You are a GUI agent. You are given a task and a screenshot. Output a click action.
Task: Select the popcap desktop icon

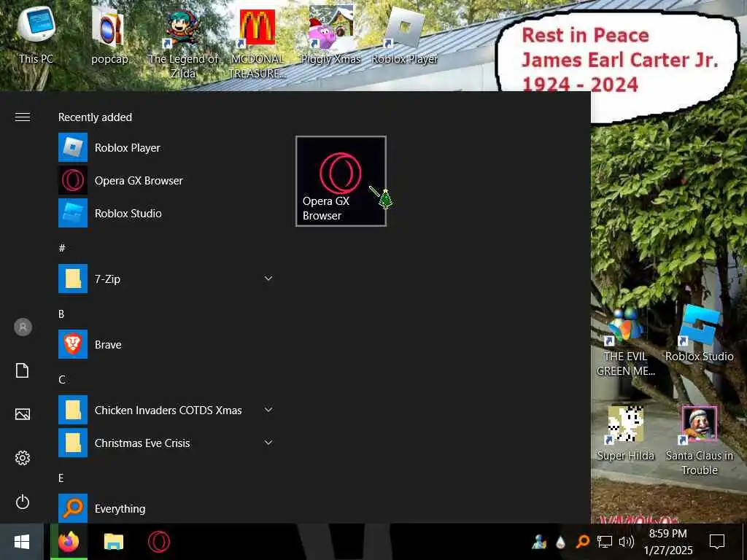tap(109, 35)
